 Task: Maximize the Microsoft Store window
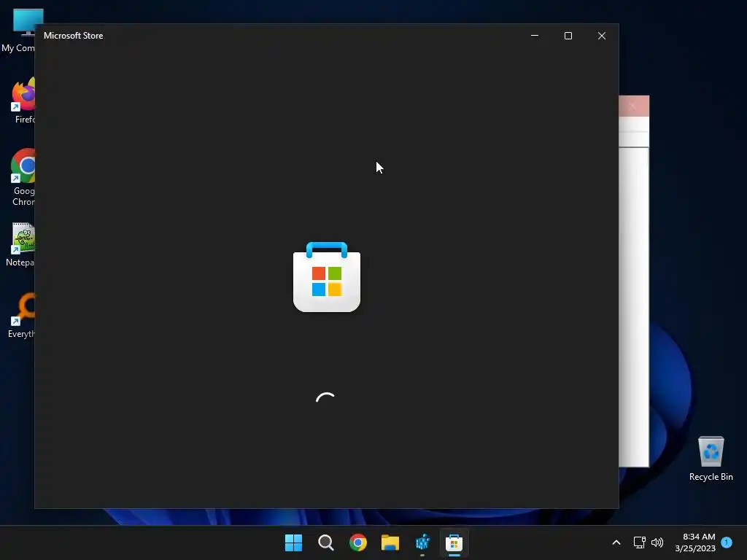point(568,36)
